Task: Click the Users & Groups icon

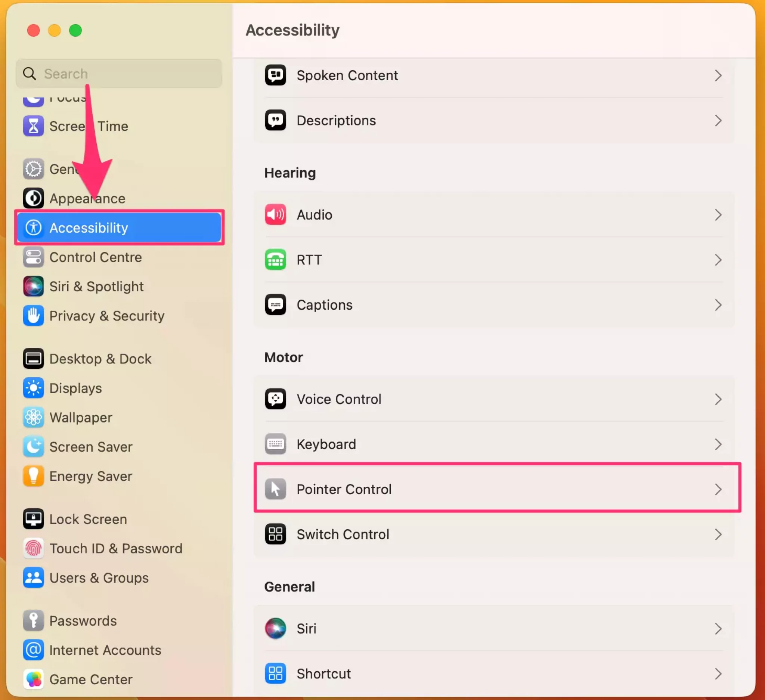Action: [x=33, y=577]
